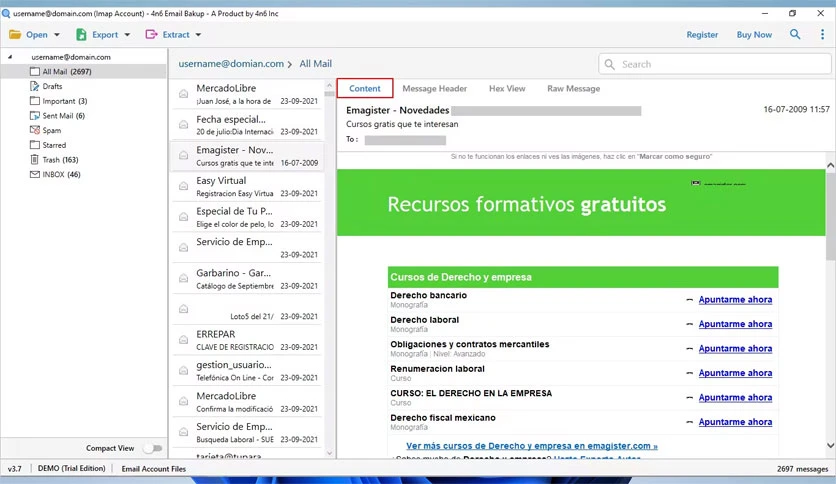Screen dimensions: 836x484
Task: Collapse the username@domain.com tree node
Action: click(10, 57)
